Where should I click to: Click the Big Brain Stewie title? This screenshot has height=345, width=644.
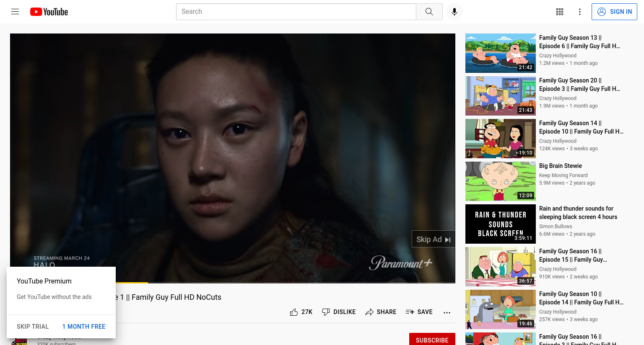(x=561, y=166)
